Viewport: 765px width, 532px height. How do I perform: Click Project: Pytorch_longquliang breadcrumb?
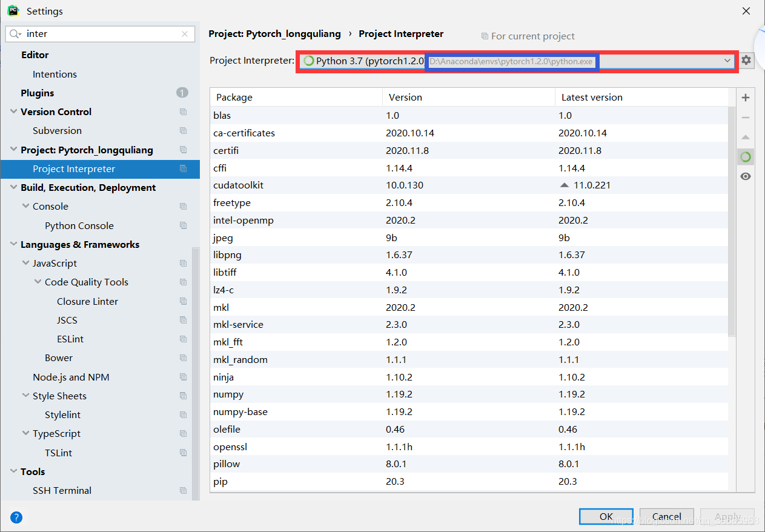click(x=274, y=34)
